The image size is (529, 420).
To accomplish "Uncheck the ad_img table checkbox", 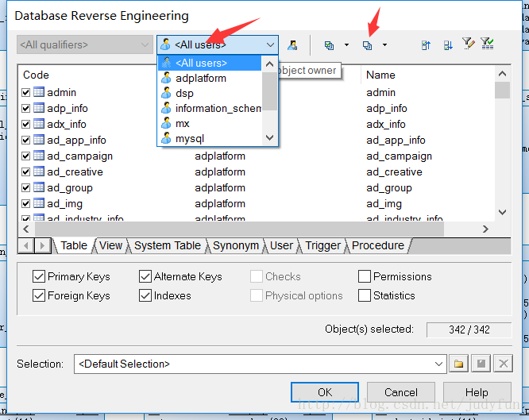I will [x=26, y=203].
